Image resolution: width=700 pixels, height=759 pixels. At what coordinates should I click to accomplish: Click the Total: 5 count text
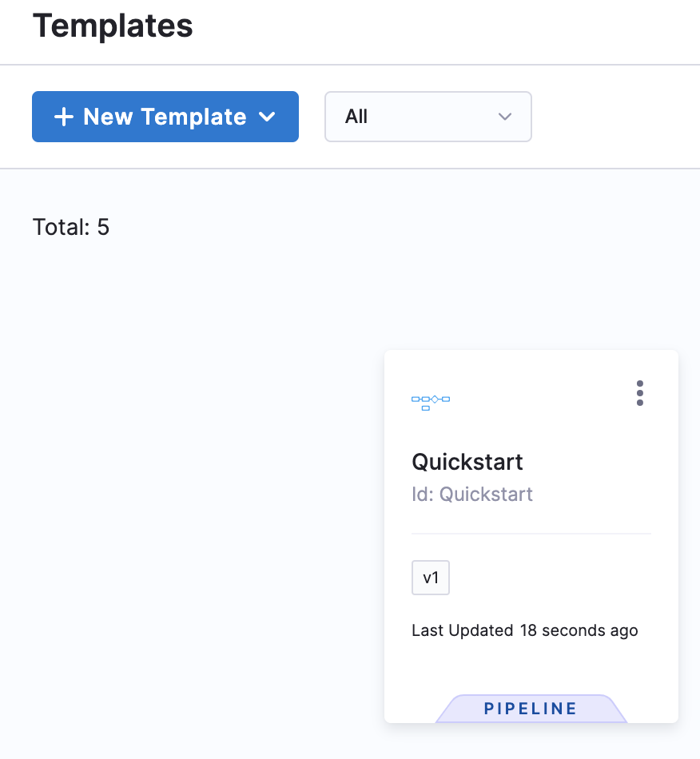(71, 228)
